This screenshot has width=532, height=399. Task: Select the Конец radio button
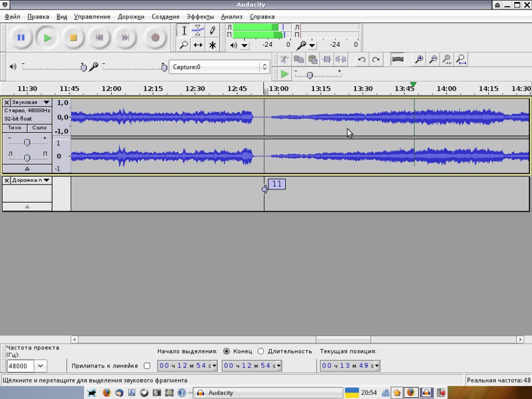tap(226, 351)
